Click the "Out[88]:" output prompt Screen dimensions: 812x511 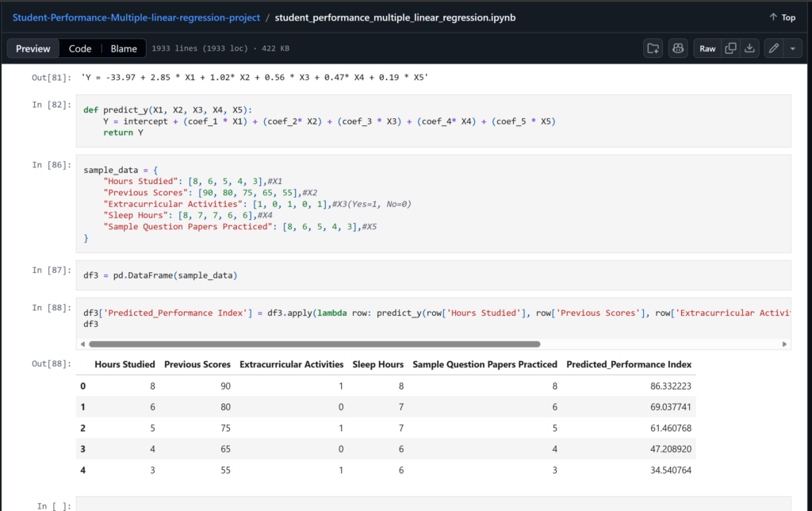pyautogui.click(x=52, y=364)
